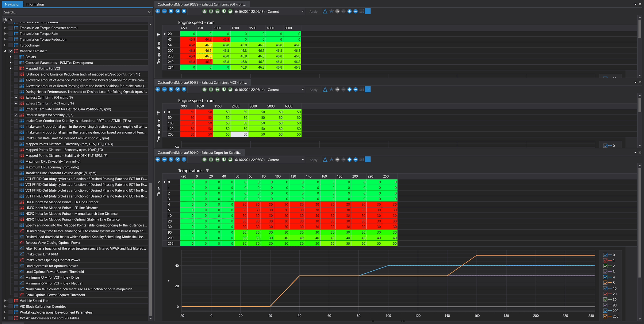The image size is (644, 324).
Task: Click the subtract (minus) icon in the Exhaust Cam Limit EOT toolbar
Action: click(x=164, y=11)
